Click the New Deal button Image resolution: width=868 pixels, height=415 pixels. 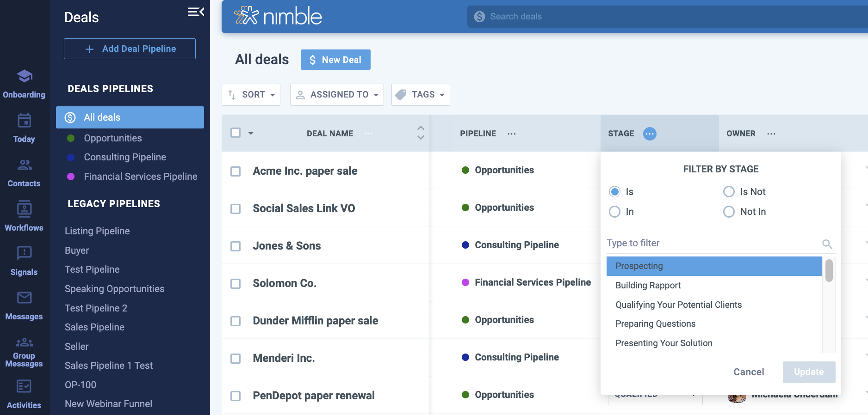335,60
